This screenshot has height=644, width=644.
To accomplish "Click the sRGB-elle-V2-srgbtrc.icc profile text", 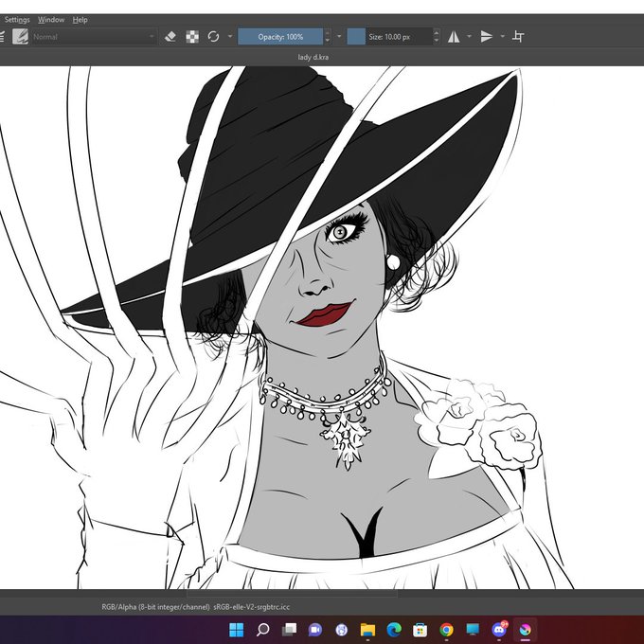I will [x=251, y=607].
